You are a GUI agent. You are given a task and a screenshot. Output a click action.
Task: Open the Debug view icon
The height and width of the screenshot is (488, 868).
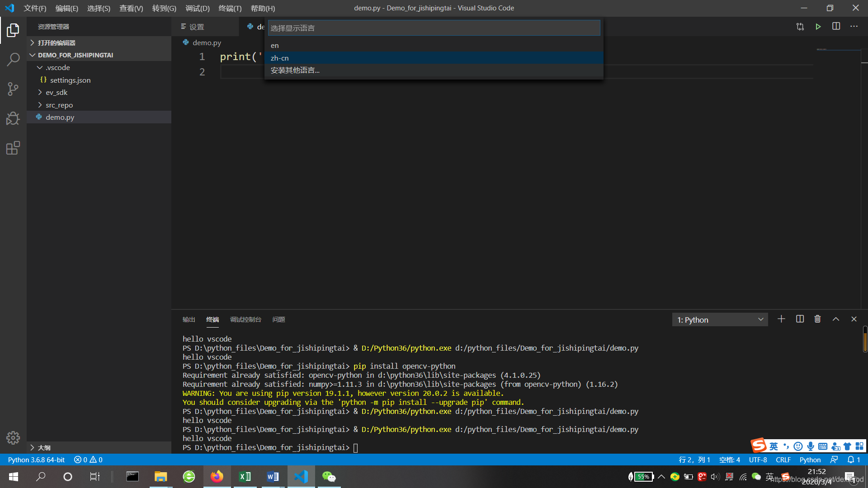point(13,118)
